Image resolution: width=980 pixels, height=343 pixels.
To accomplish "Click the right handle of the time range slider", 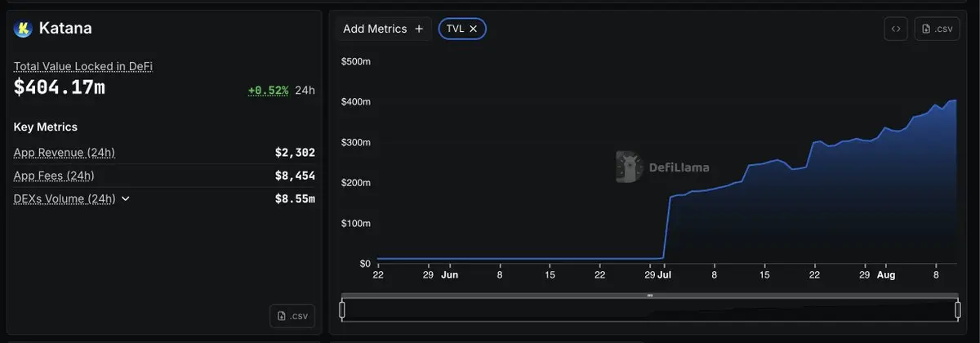I will [x=958, y=310].
